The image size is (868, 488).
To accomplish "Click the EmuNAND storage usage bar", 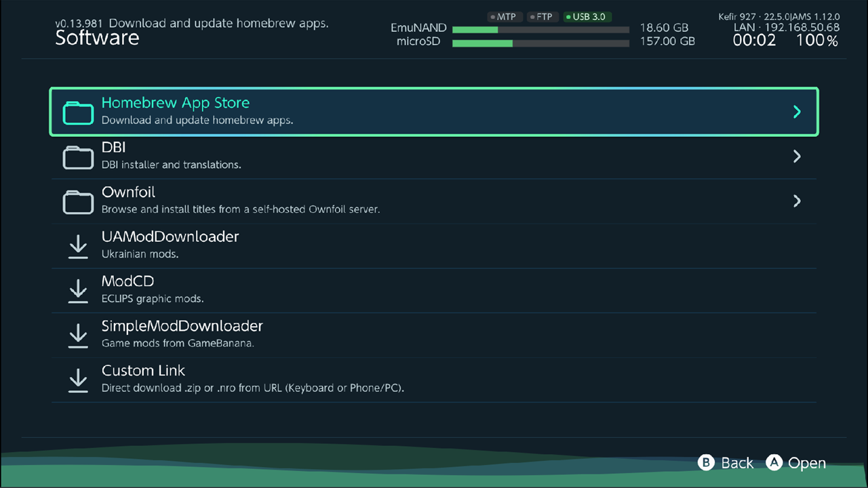I will click(540, 29).
